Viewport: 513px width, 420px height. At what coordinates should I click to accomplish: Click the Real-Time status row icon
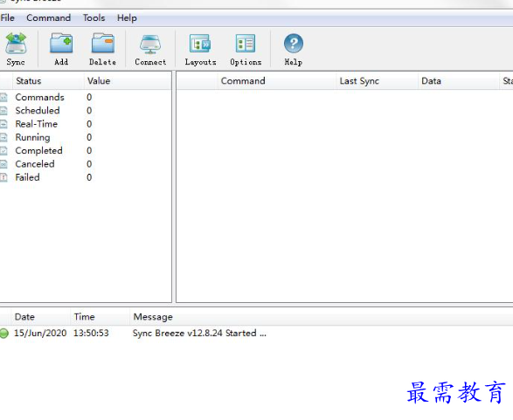point(3,124)
